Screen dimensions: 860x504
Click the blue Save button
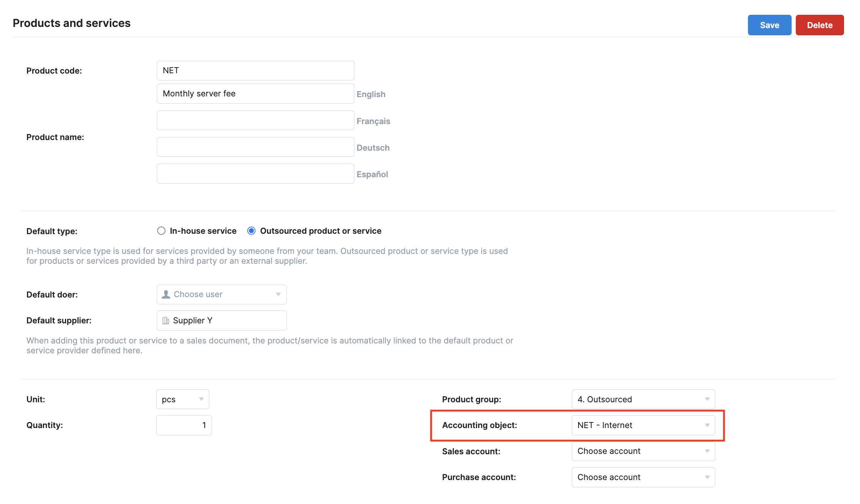(769, 25)
